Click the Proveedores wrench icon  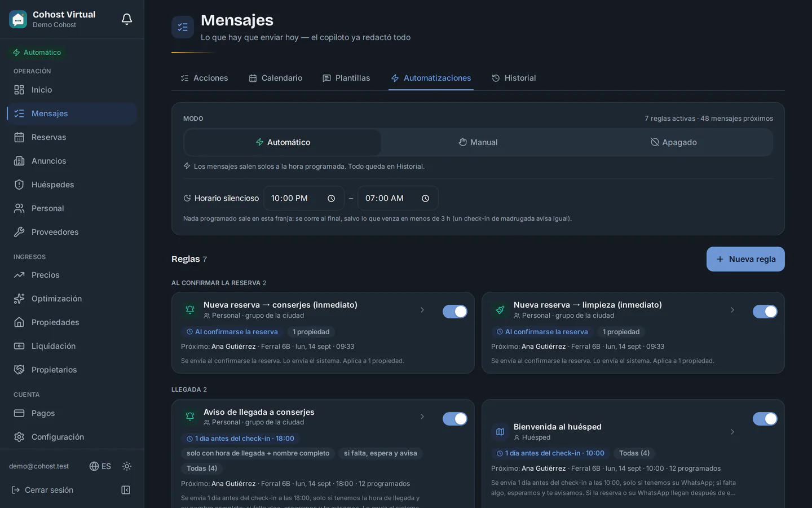tap(19, 232)
